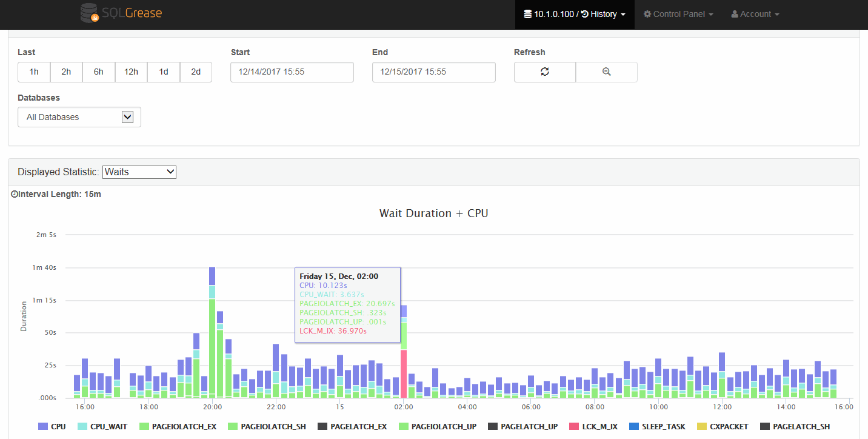Select the 1h time range button
Viewport: 868px width, 439px height.
coord(33,72)
